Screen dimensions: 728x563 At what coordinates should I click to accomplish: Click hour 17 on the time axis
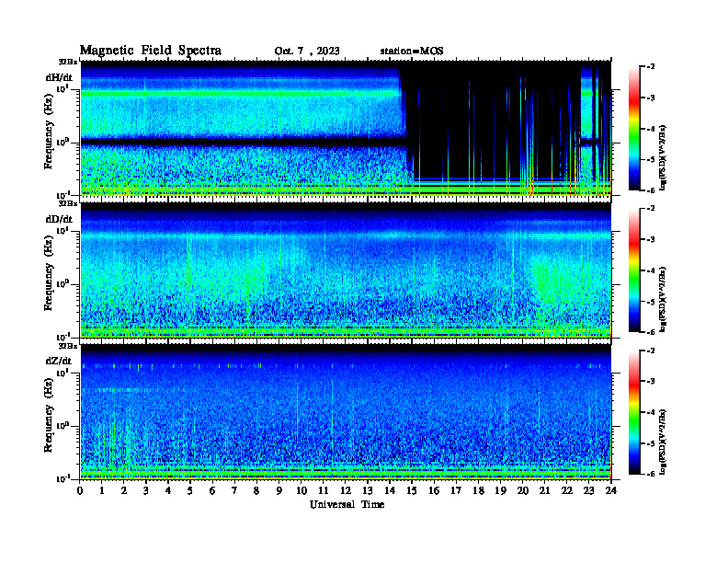tap(456, 490)
